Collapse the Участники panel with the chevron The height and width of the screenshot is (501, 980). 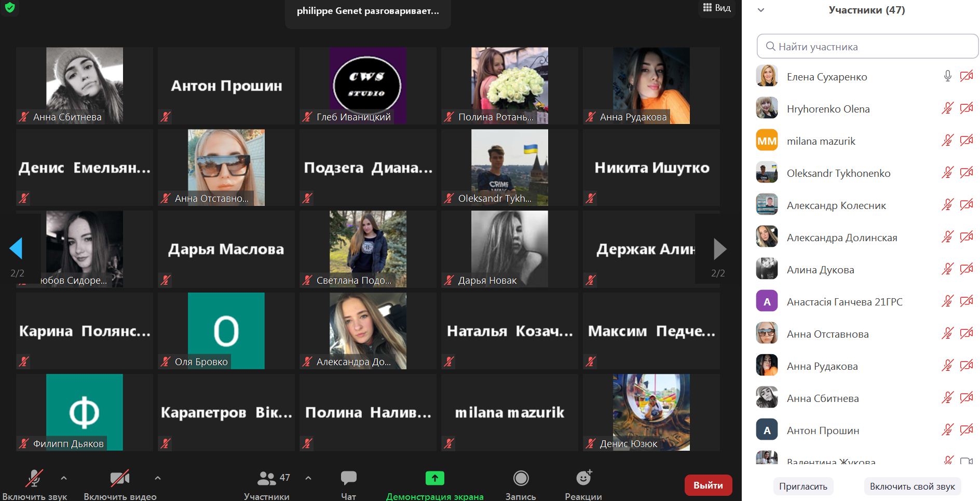point(761,10)
